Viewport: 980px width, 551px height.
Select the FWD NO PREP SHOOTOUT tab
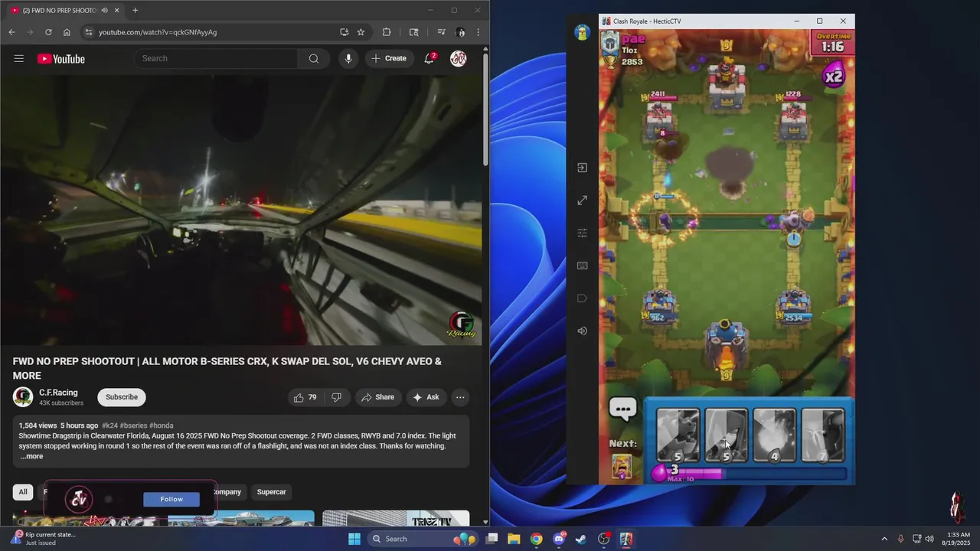click(x=64, y=10)
